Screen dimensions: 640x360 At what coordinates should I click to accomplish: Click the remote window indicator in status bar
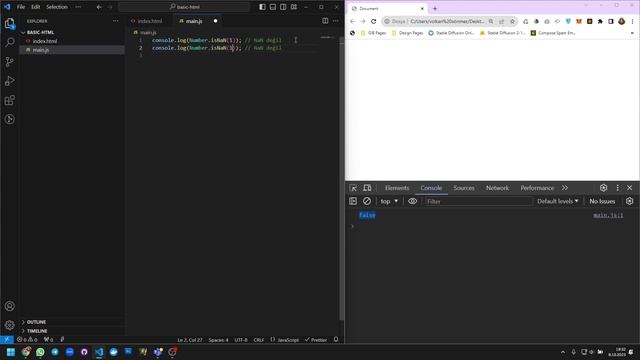[7, 340]
